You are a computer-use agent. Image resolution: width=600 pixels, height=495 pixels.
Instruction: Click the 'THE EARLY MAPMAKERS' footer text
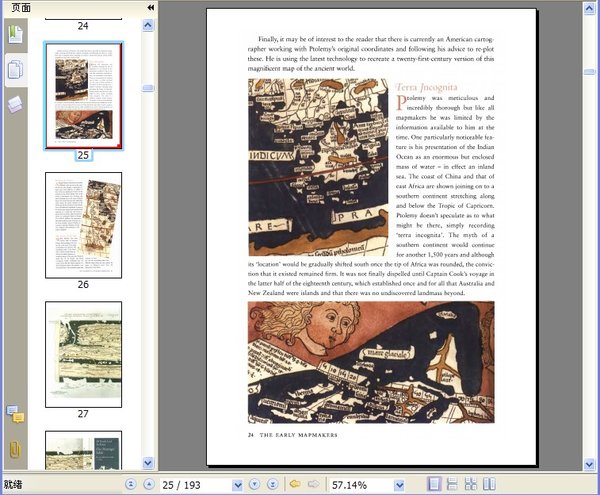pyautogui.click(x=298, y=435)
